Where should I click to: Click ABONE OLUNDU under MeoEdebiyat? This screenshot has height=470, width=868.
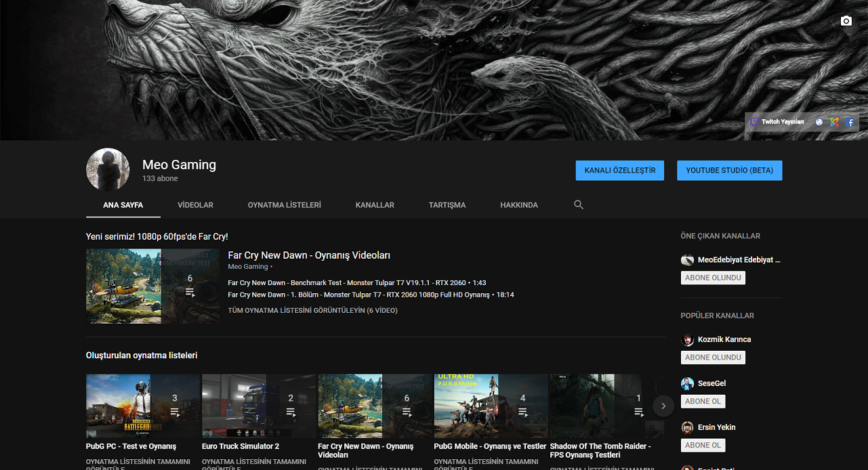[713, 278]
